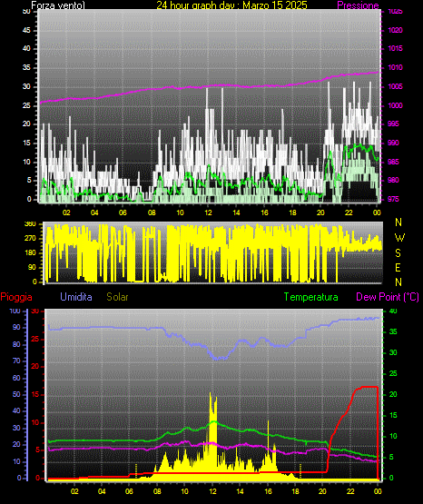Select the Dew Point (°C) legend label

point(388,297)
